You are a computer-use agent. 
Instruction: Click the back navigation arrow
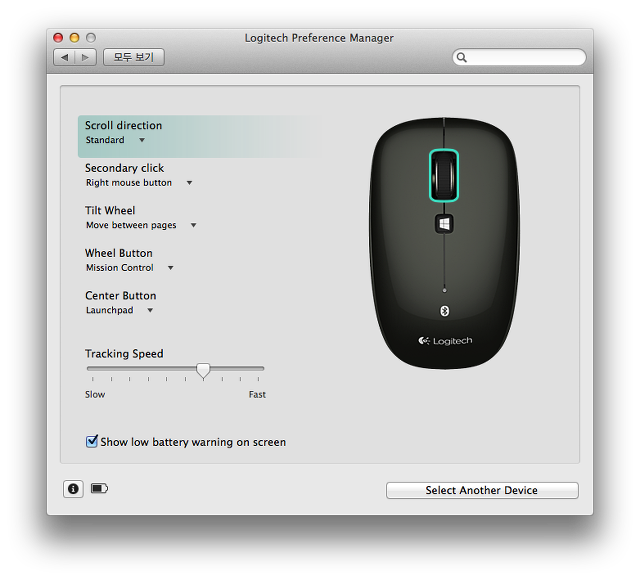tap(64, 57)
